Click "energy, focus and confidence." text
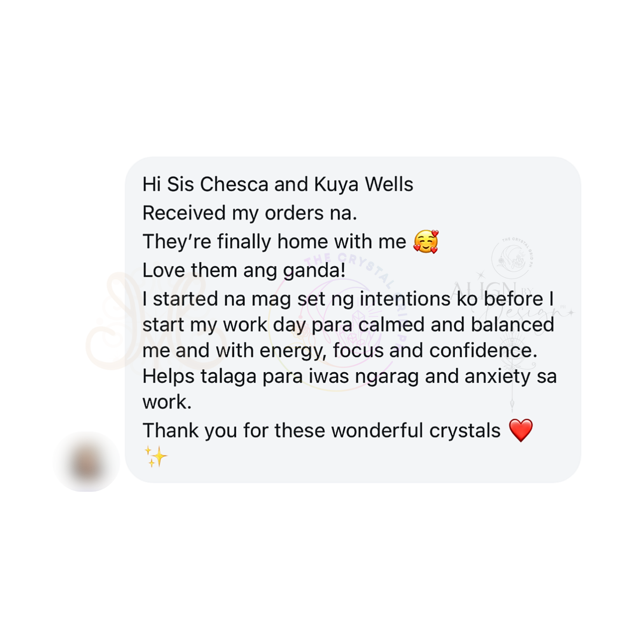The image size is (644, 644). 398,351
